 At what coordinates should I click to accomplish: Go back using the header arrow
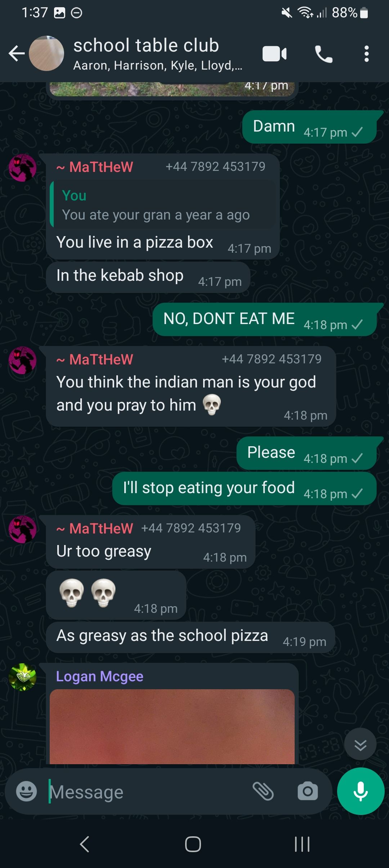click(x=17, y=54)
